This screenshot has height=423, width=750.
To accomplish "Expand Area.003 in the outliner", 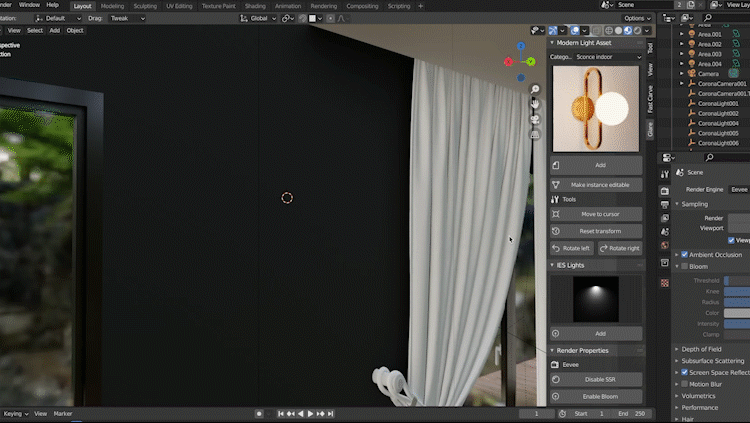I will pyautogui.click(x=682, y=54).
